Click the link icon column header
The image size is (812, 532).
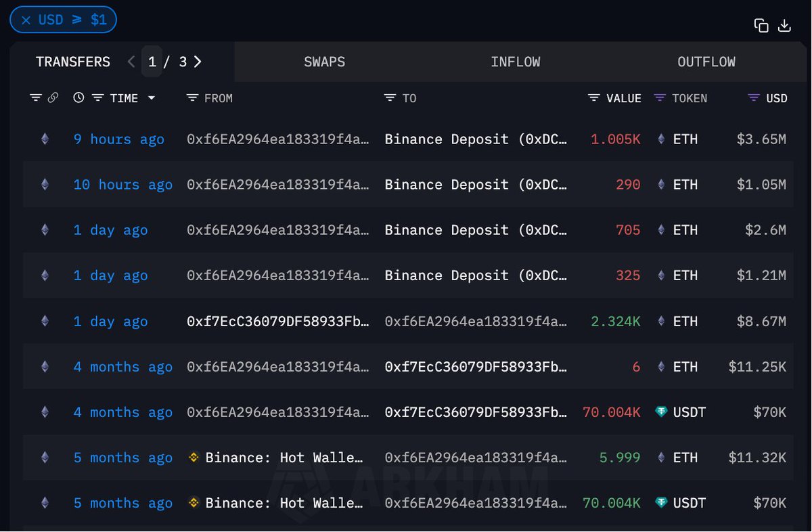point(53,98)
